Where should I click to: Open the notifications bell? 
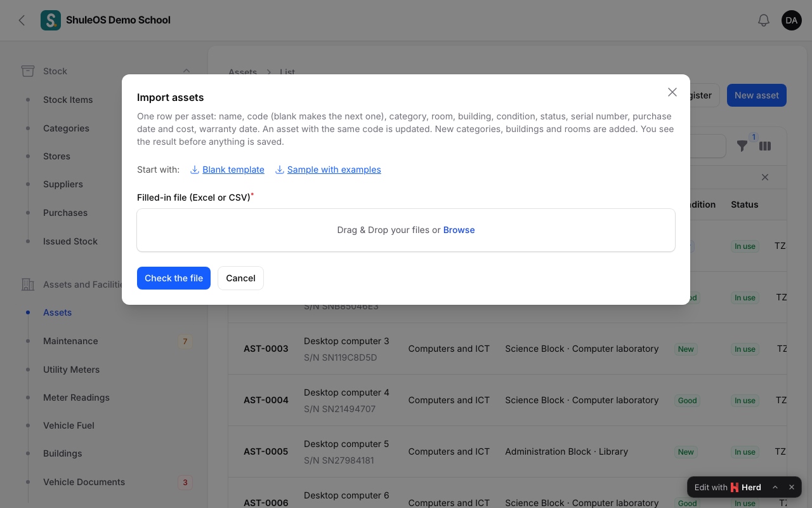(x=764, y=20)
